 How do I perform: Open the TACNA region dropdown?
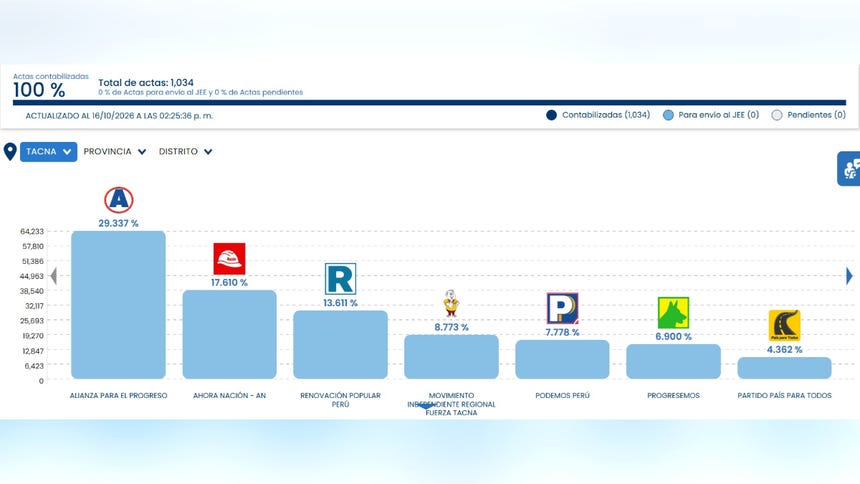pyautogui.click(x=48, y=151)
